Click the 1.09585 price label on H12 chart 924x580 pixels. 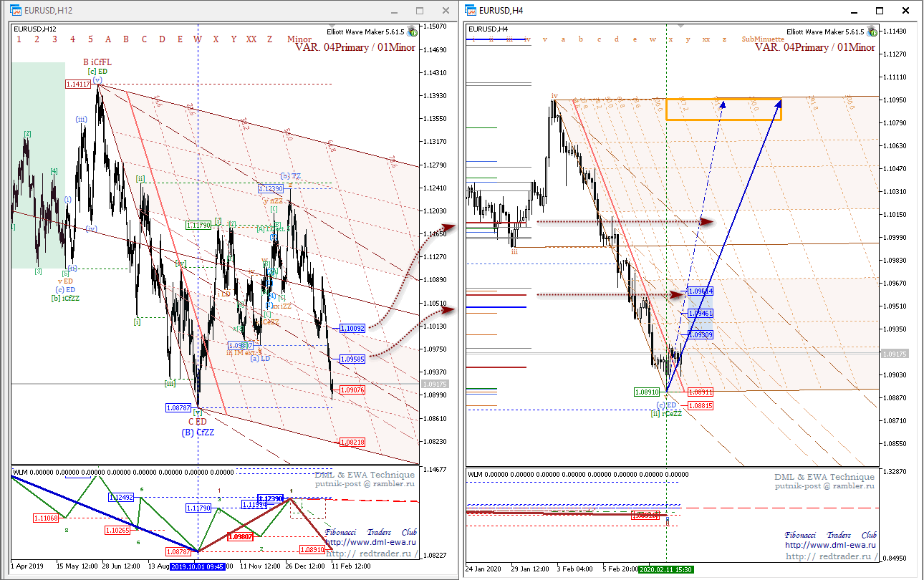coord(352,359)
